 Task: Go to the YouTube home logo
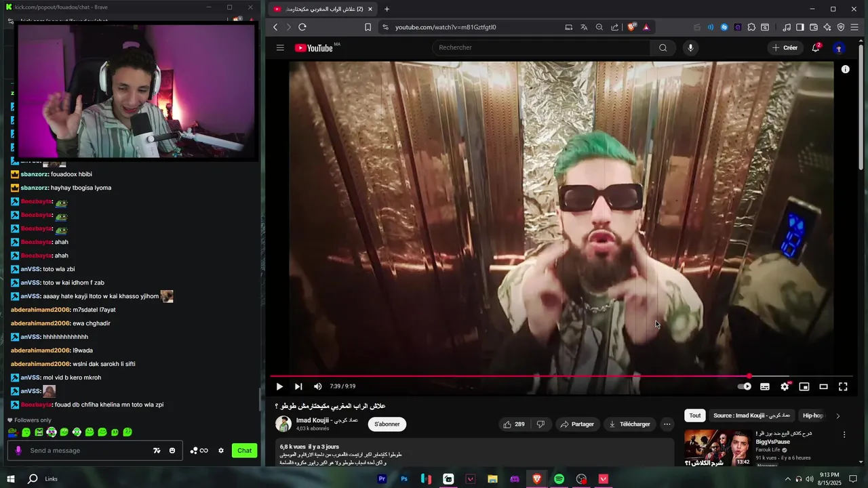(313, 48)
